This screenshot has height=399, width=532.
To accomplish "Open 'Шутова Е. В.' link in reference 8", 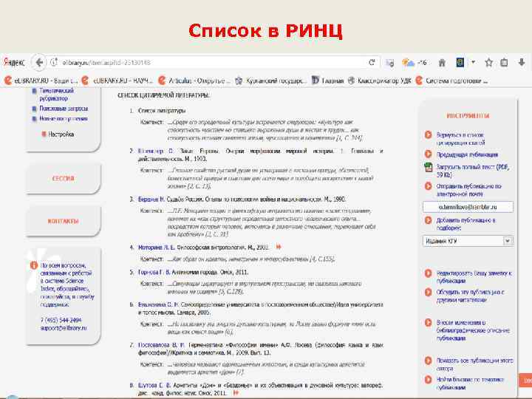I will 154,385.
